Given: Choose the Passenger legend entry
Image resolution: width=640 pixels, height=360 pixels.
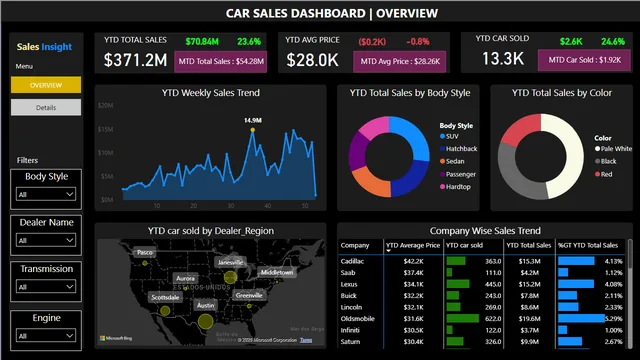Looking at the screenshot, I should (x=458, y=174).
